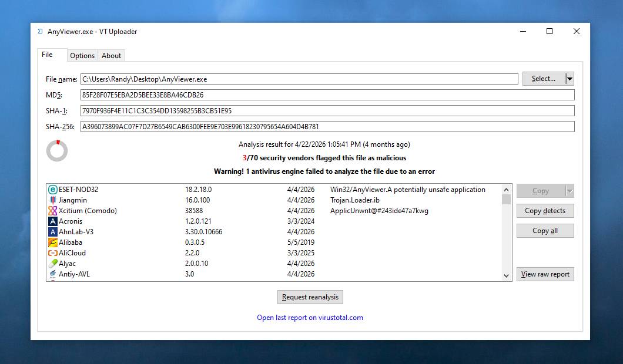Image resolution: width=623 pixels, height=364 pixels.
Task: Click the results list scroll up arrow
Action: coord(506,190)
